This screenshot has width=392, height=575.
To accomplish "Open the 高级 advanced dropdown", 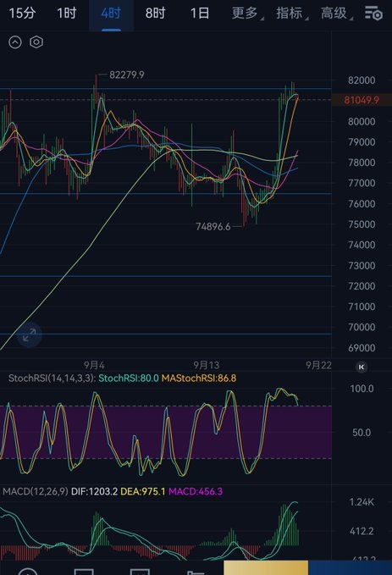I will pos(335,14).
